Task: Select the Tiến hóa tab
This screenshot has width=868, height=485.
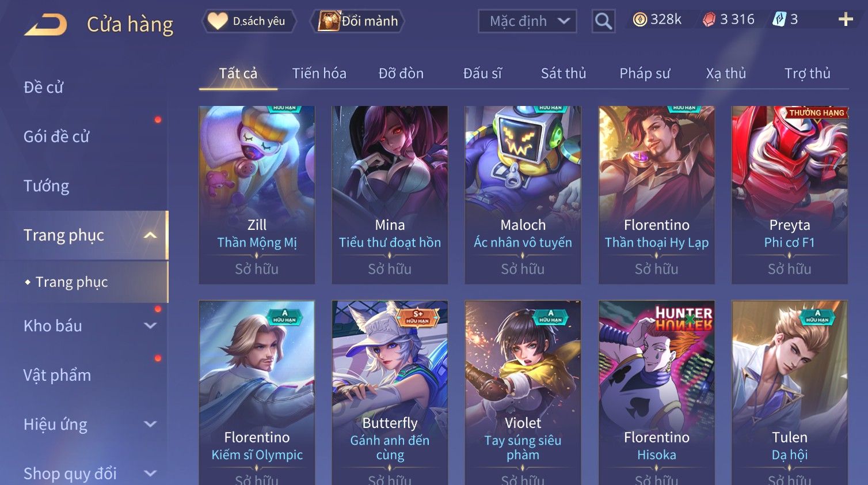Action: coord(319,73)
